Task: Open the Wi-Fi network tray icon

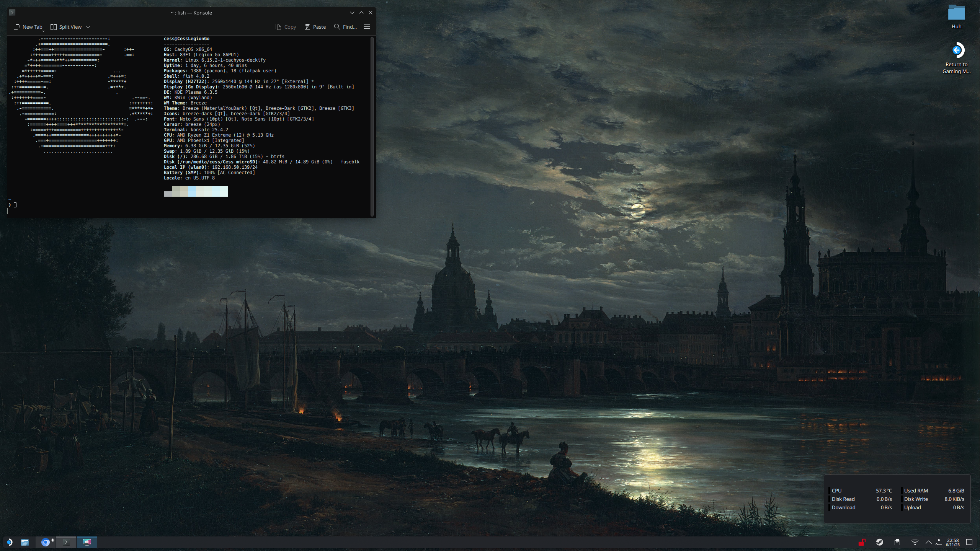Action: click(x=915, y=542)
